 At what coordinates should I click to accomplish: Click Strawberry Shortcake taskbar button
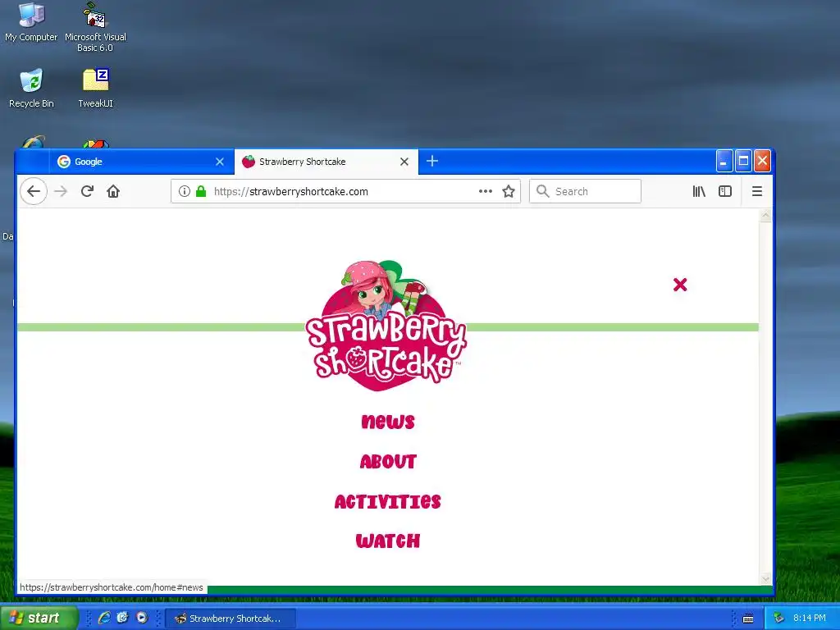(x=231, y=619)
